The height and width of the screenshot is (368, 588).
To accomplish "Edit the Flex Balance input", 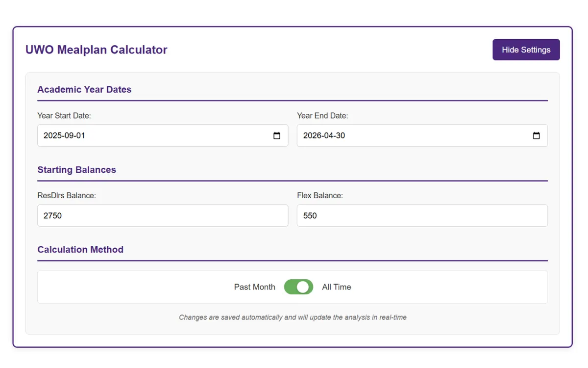I will 422,215.
